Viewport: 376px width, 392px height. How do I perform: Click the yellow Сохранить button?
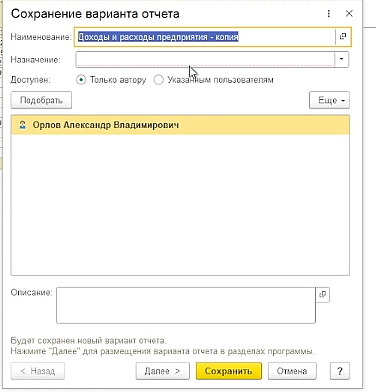(x=229, y=371)
